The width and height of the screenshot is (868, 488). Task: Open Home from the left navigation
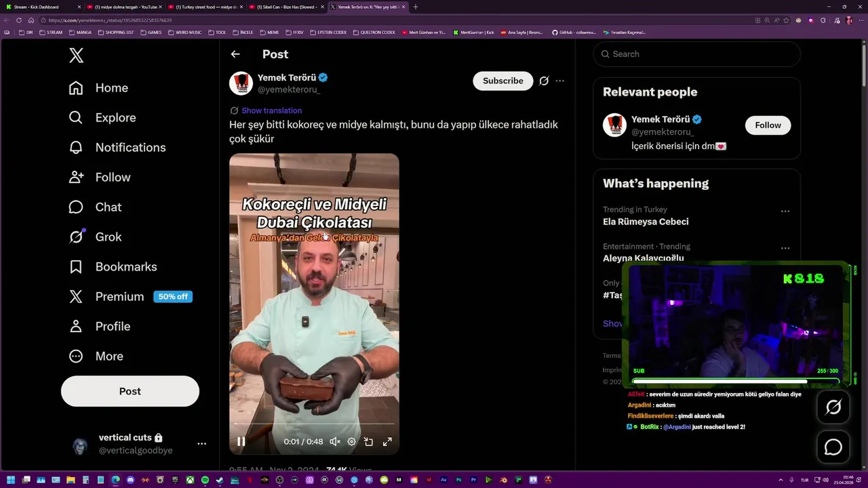tap(98, 88)
